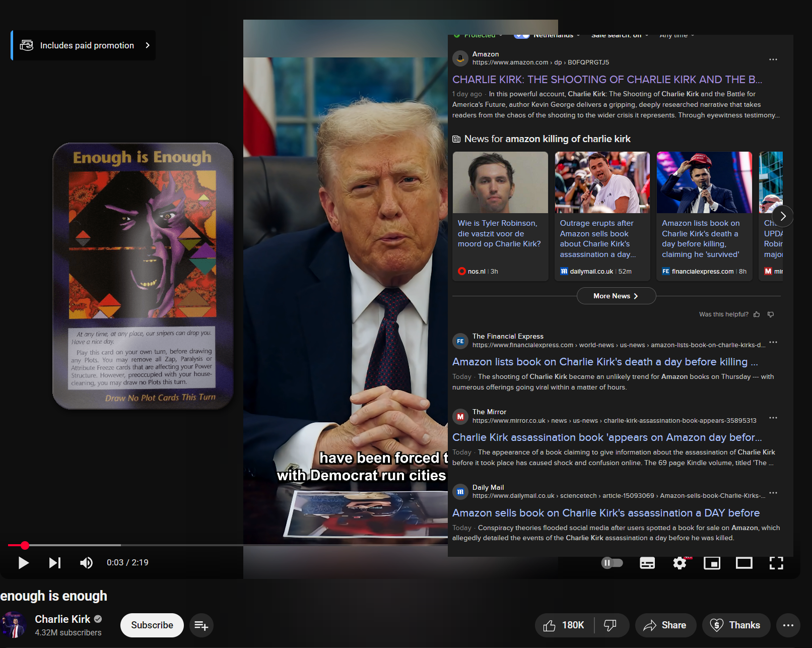Play the video
This screenshot has width=812, height=648.
click(23, 563)
